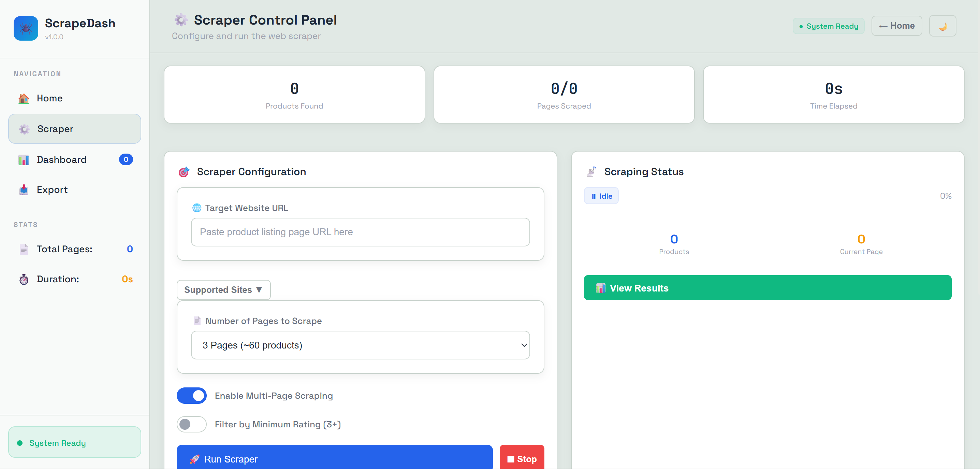The height and width of the screenshot is (469, 980).
Task: Click the dark mode moon icon
Action: click(x=943, y=26)
